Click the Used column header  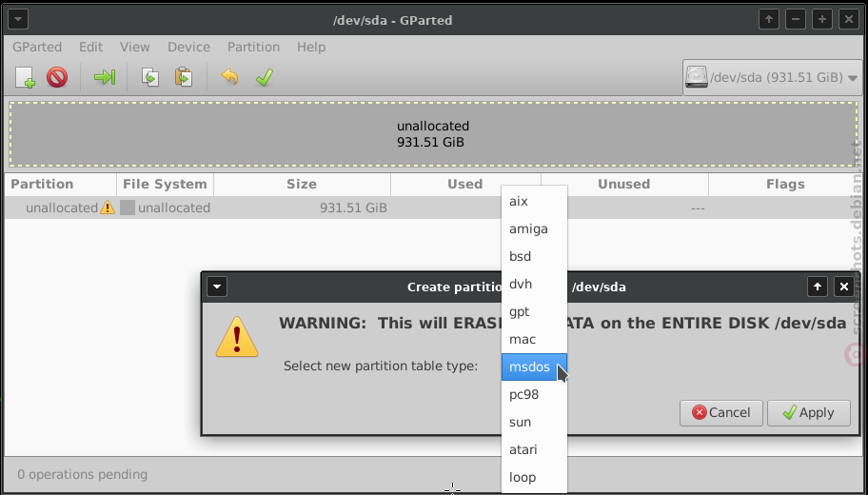pyautogui.click(x=465, y=185)
